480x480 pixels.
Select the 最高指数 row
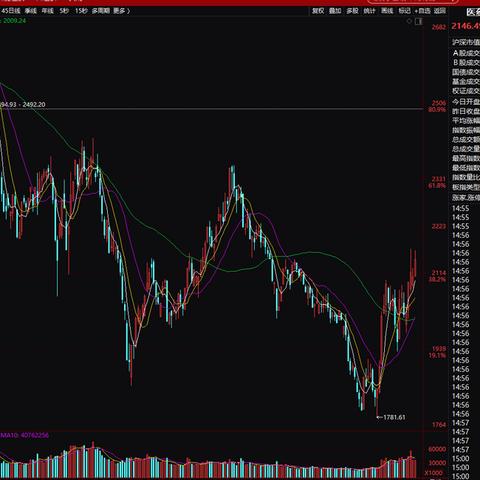(466, 158)
